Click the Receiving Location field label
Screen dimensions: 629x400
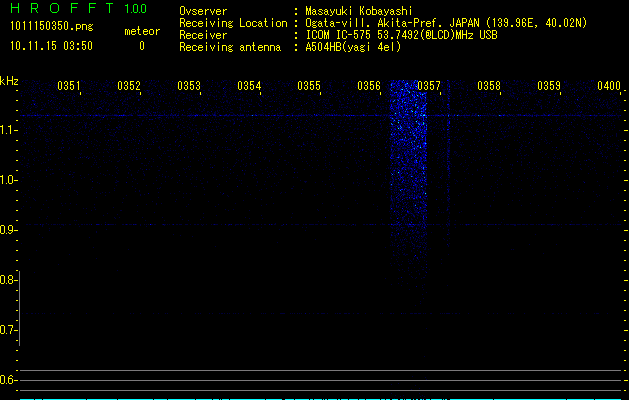click(x=233, y=23)
